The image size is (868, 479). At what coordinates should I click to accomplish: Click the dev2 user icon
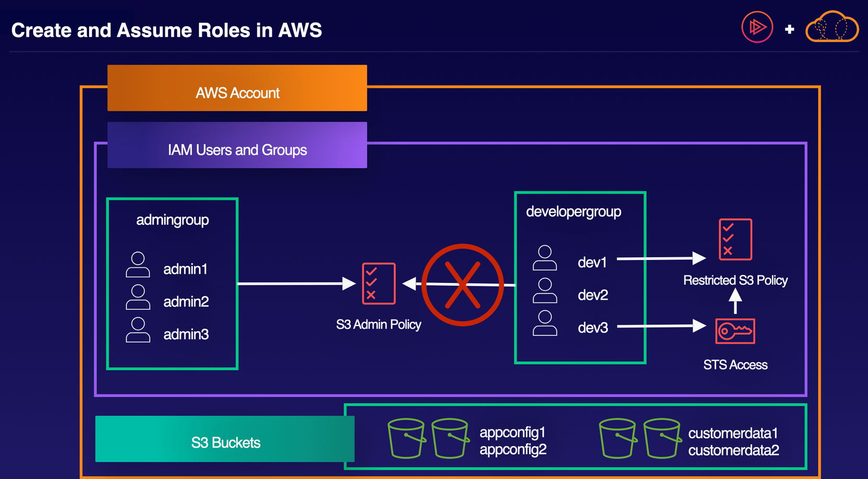(545, 290)
